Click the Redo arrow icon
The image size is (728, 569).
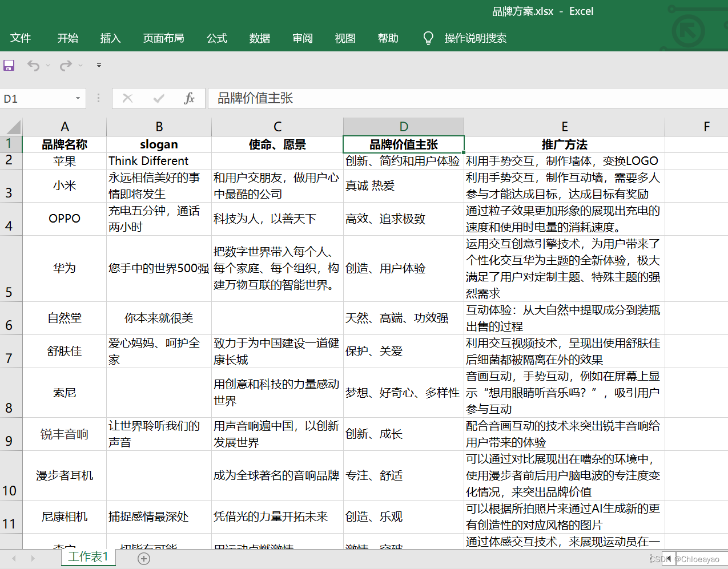click(x=66, y=66)
